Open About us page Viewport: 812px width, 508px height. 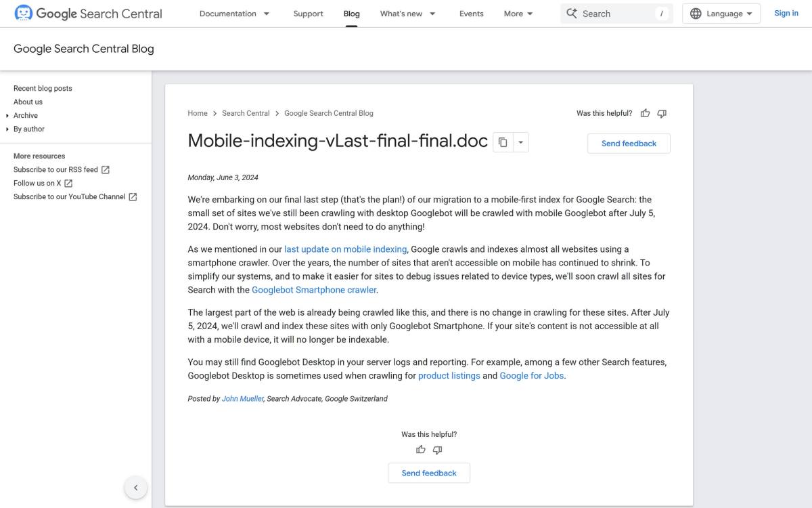pos(28,102)
